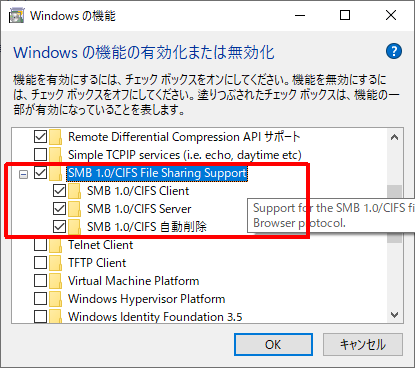Click the scrollbar up arrow in feature list
This screenshot has height=368, width=415.
click(395, 137)
